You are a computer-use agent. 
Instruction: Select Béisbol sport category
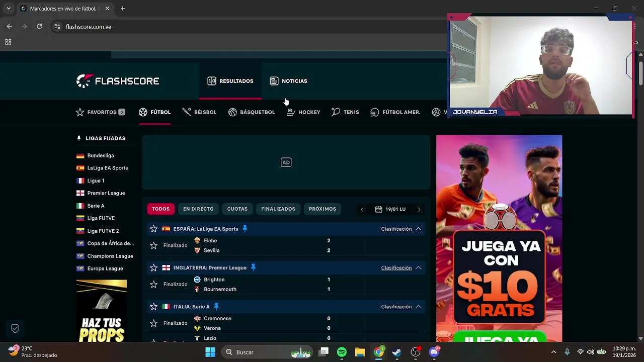tap(199, 112)
